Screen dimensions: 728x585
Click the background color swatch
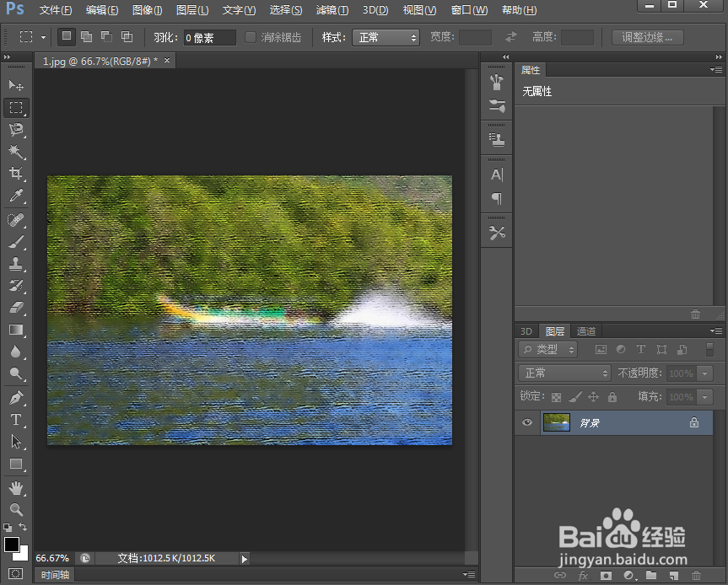point(22,555)
